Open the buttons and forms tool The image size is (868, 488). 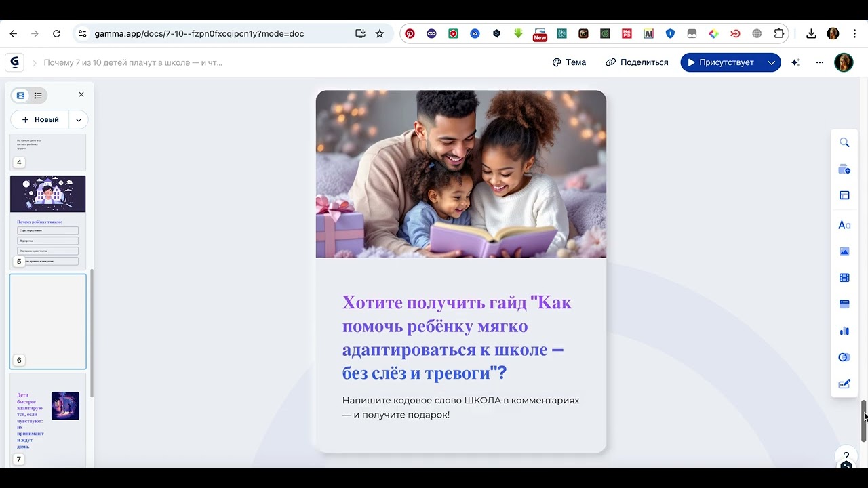[x=844, y=357]
